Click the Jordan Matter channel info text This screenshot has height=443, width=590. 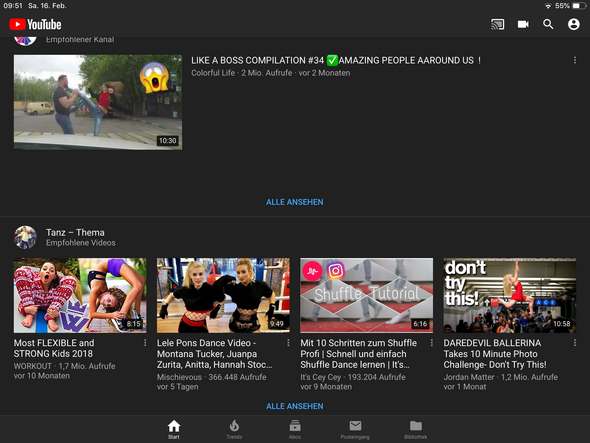(500, 382)
